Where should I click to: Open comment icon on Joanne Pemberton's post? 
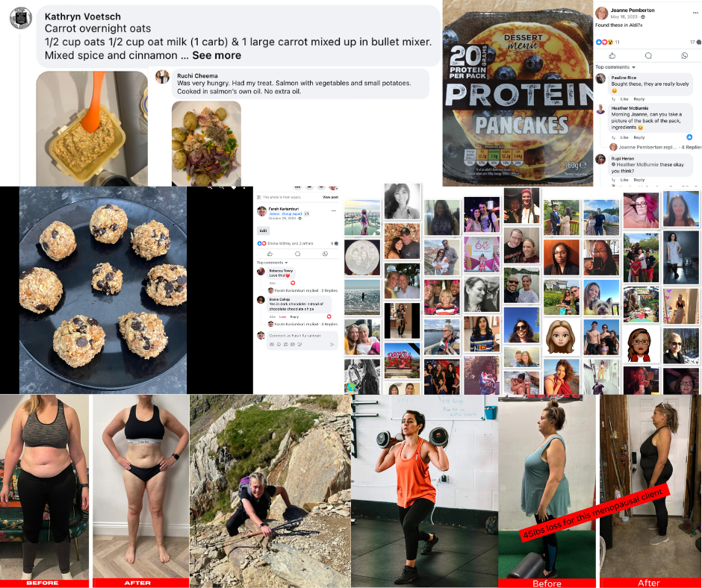[x=647, y=55]
